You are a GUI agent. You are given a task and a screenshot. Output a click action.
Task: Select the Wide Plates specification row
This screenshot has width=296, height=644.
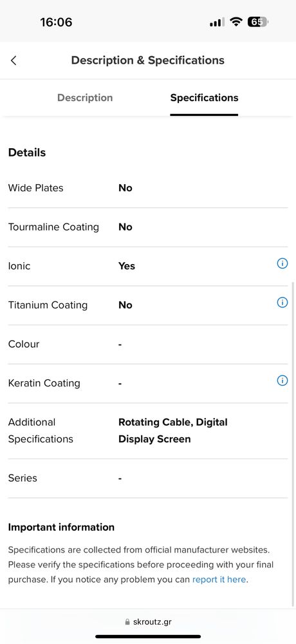tap(148, 188)
